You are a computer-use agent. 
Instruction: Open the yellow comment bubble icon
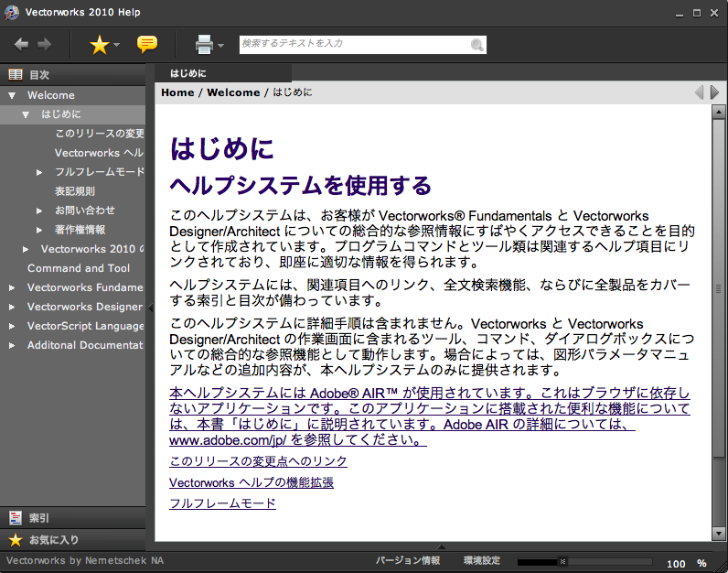tap(146, 44)
